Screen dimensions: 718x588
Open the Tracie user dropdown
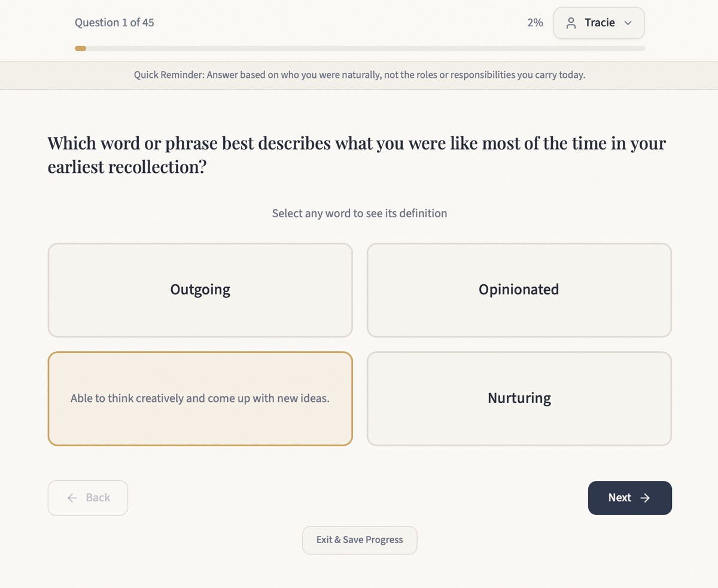(x=599, y=23)
